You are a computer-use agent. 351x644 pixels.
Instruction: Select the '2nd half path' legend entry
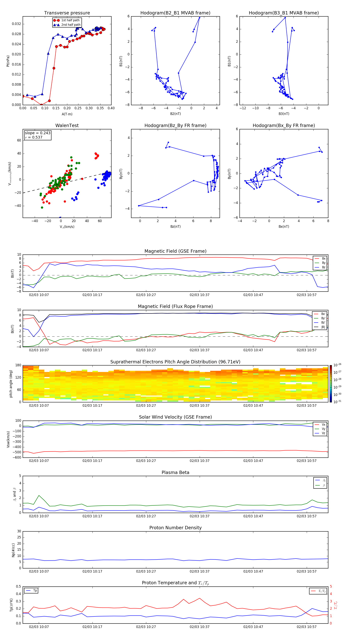click(67, 25)
